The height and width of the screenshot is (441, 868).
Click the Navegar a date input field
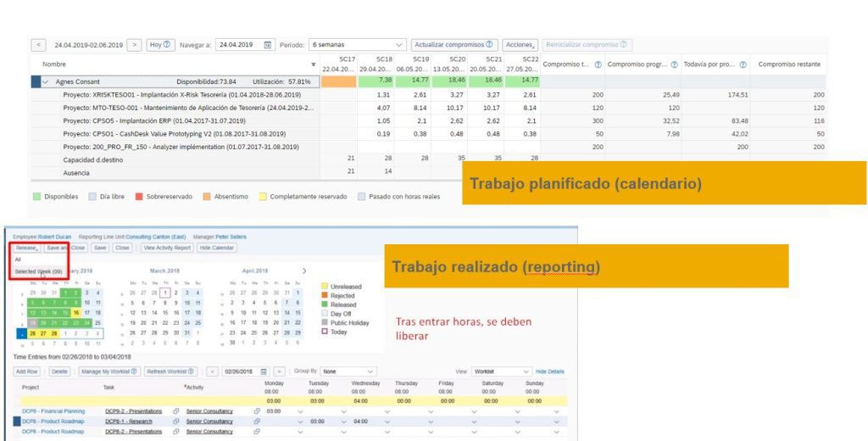[237, 45]
